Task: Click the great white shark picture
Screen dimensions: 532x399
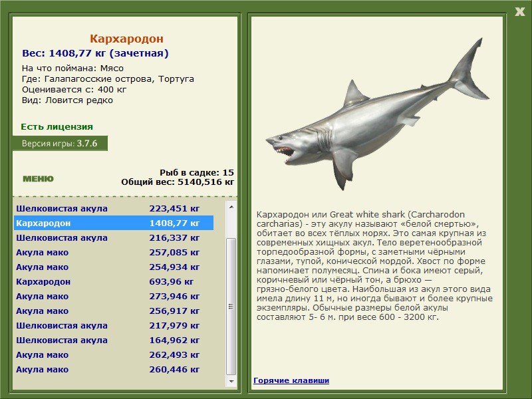Action: (377, 115)
